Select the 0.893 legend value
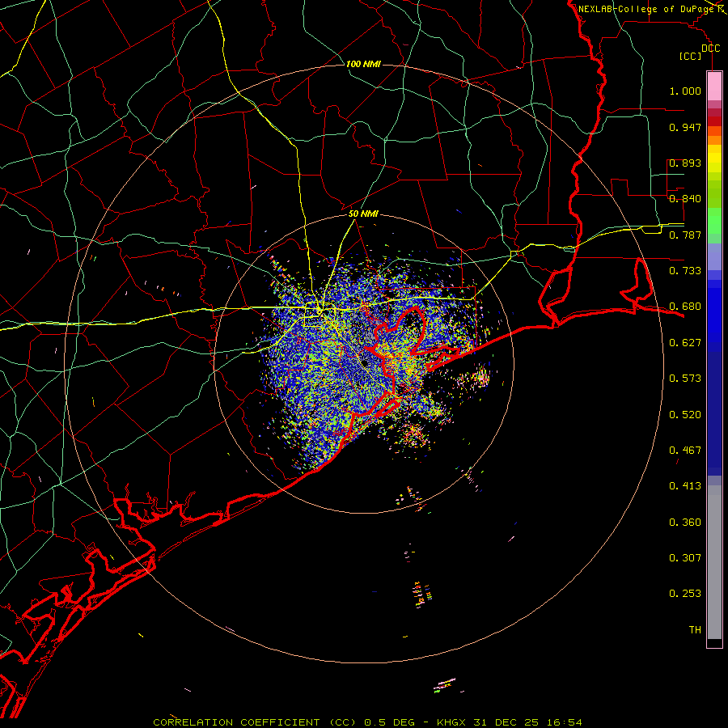728x728 pixels. coord(685,163)
